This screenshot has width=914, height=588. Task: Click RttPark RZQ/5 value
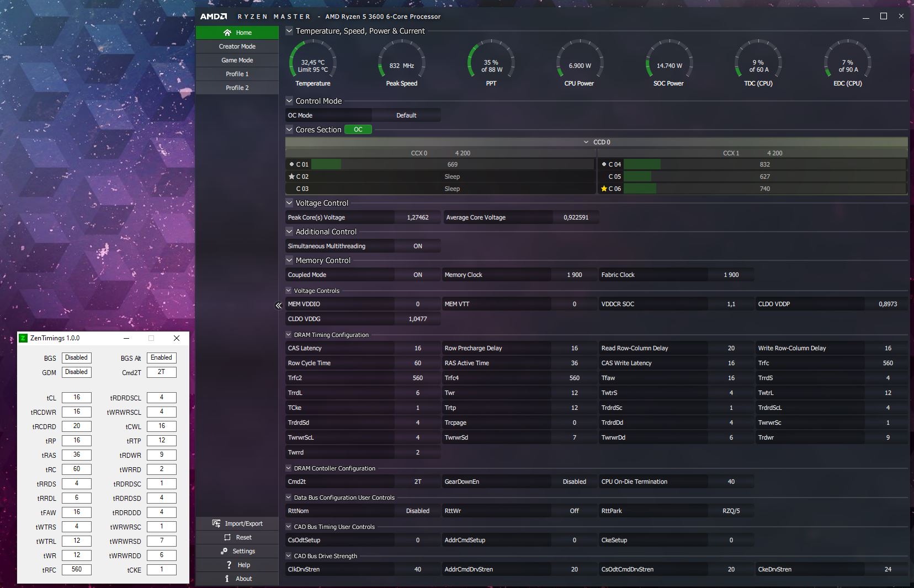(731, 511)
